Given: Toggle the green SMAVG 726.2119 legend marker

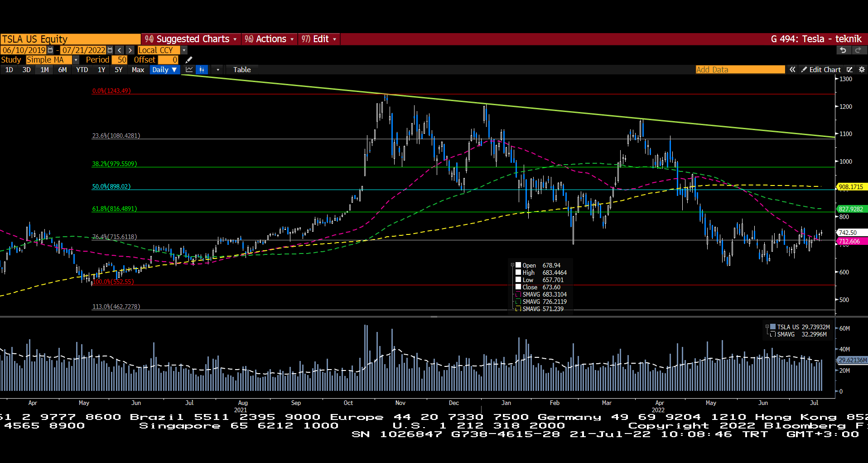Looking at the screenshot, I should tap(518, 302).
